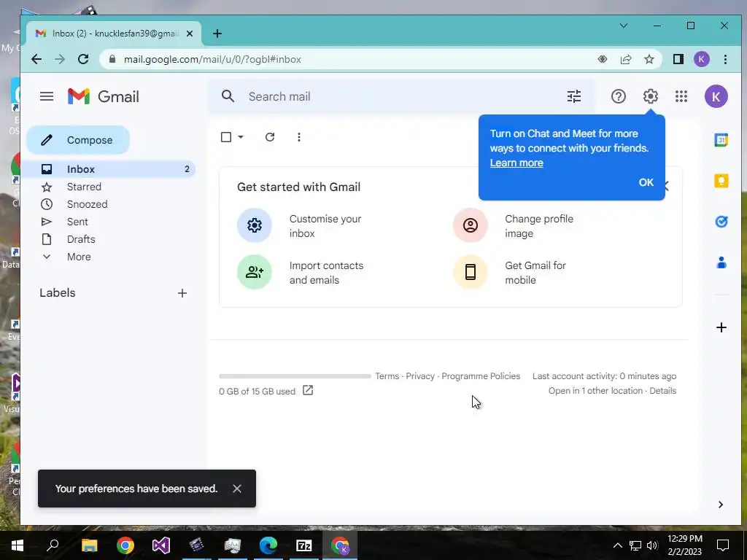The width and height of the screenshot is (747, 560).
Task: Open the Windows Start menu
Action: (18, 545)
